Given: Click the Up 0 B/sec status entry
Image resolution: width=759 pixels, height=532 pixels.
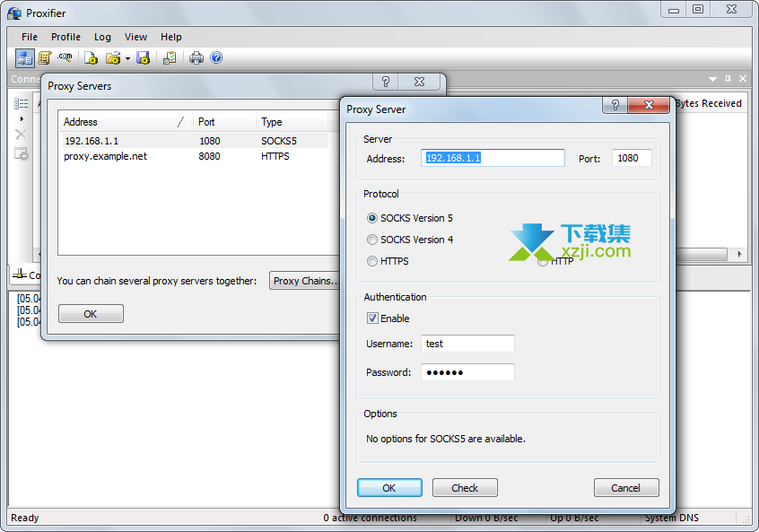Looking at the screenshot, I should [x=574, y=518].
